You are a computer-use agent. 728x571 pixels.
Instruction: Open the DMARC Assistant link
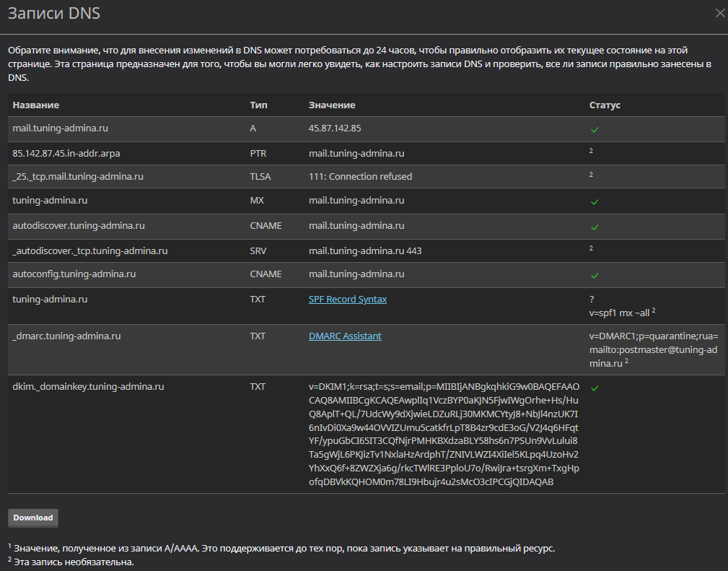pos(345,336)
